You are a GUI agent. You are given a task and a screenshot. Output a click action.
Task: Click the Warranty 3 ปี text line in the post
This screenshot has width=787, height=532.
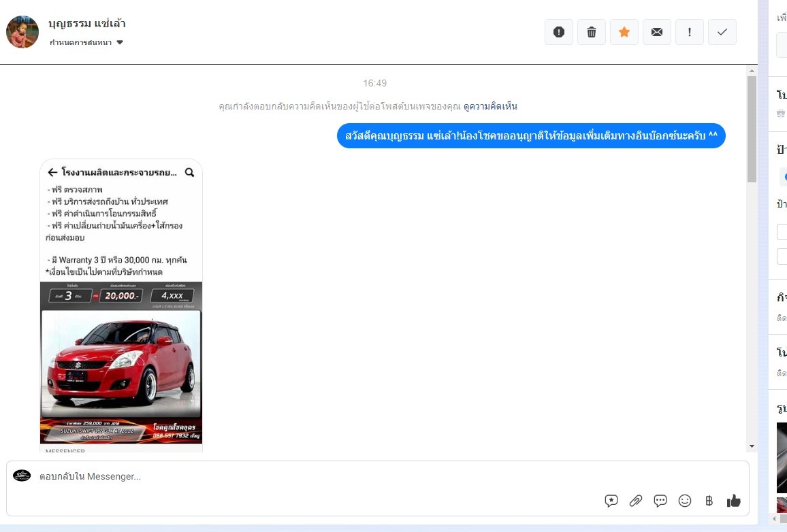[118, 261]
